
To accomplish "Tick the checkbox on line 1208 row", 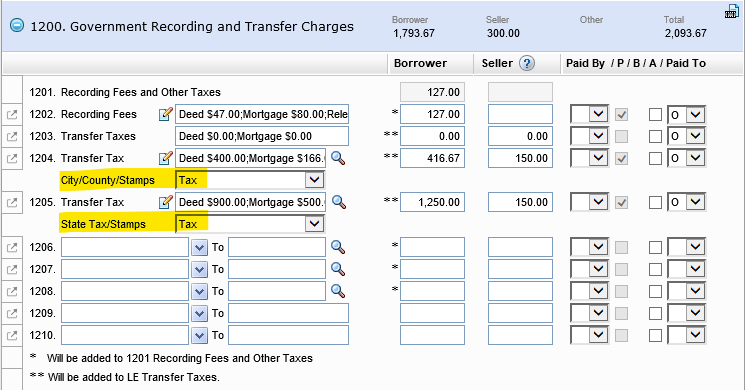I will click(x=655, y=291).
